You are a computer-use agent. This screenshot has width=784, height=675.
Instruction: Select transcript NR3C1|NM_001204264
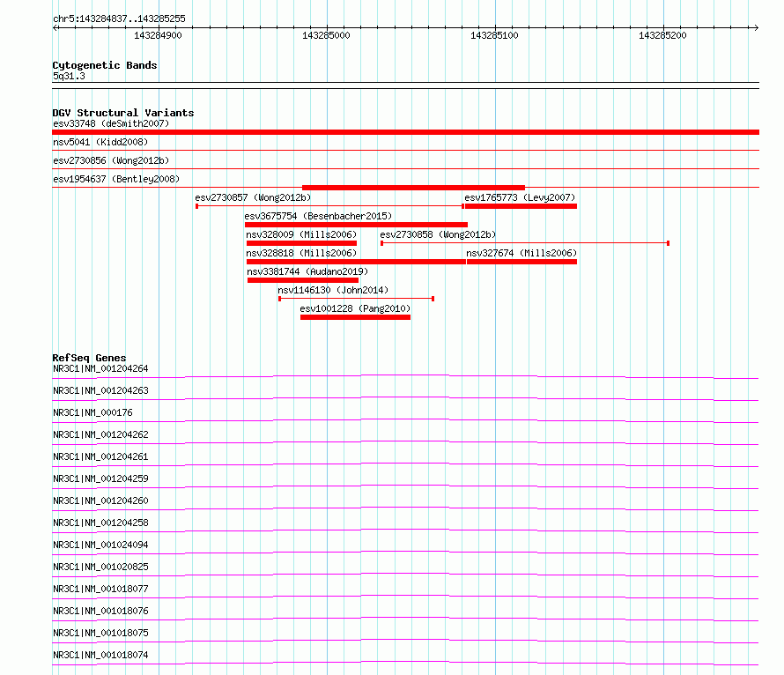tap(100, 368)
